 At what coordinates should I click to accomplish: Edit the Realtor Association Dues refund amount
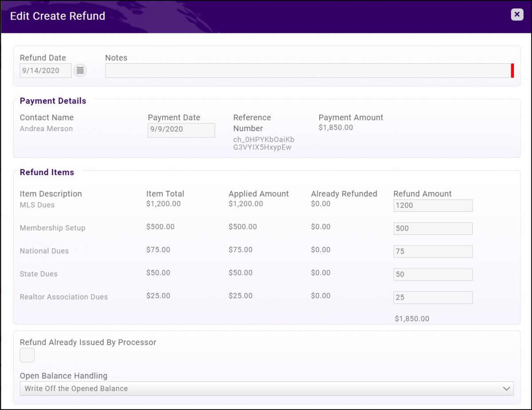(x=432, y=297)
